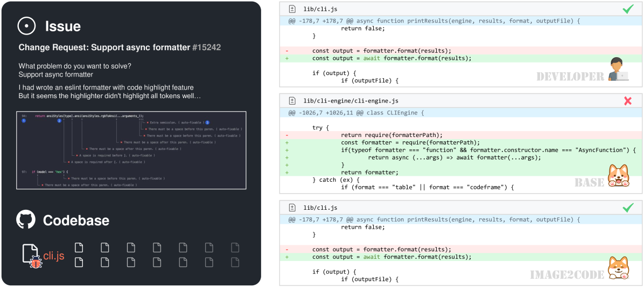This screenshot has width=644, height=288.
Task: Click the shiba avatar next to IMAGE2CODE
Action: 617,269
